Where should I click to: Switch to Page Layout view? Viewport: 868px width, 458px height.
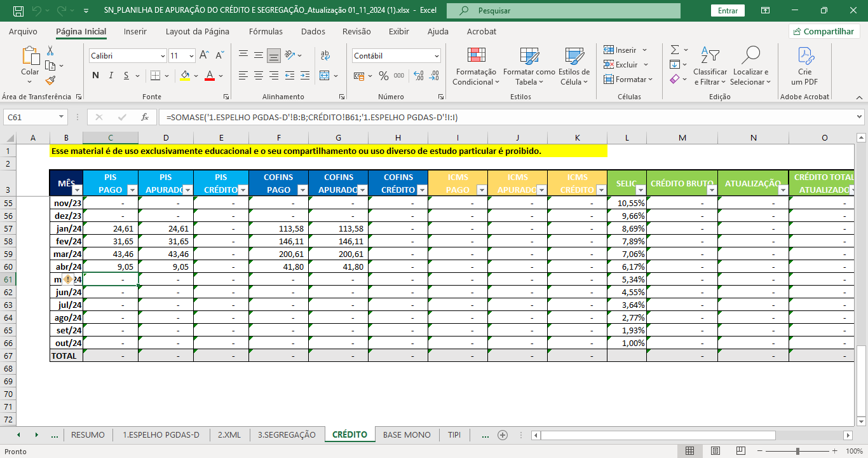click(714, 451)
